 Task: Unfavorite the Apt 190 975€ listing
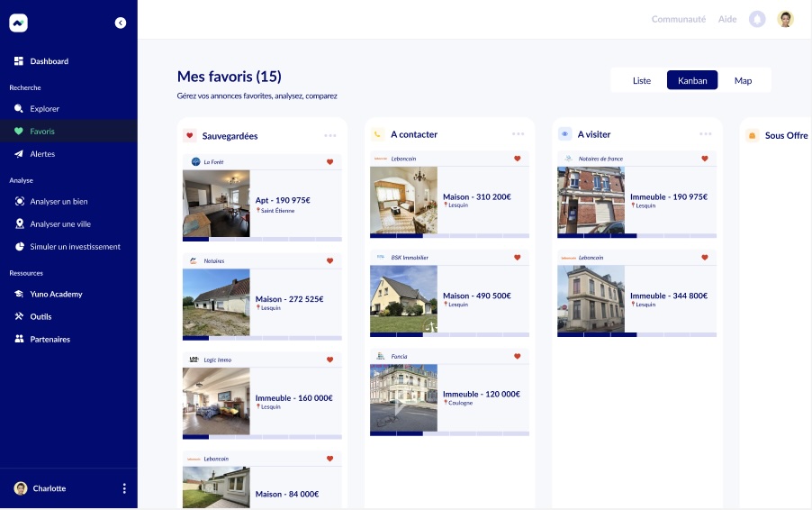(329, 161)
